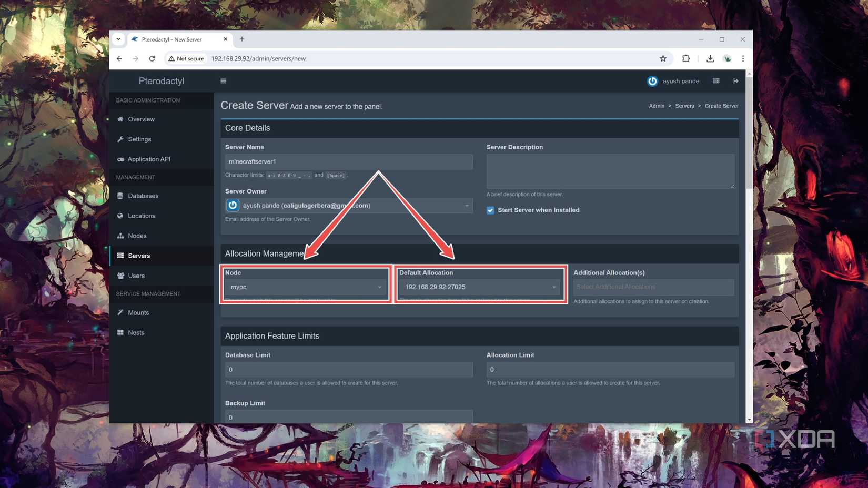Open Nodes in sidebar
Image resolution: width=868 pixels, height=488 pixels.
coord(161,236)
